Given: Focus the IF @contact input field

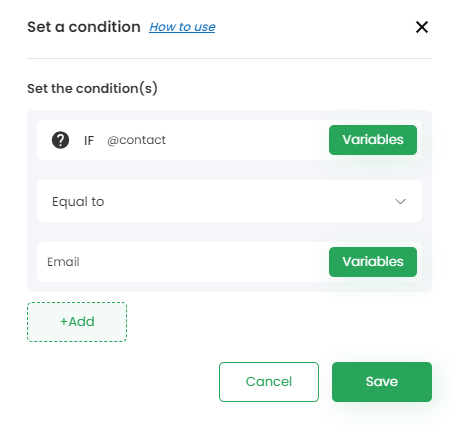Looking at the screenshot, I should pyautogui.click(x=213, y=140).
